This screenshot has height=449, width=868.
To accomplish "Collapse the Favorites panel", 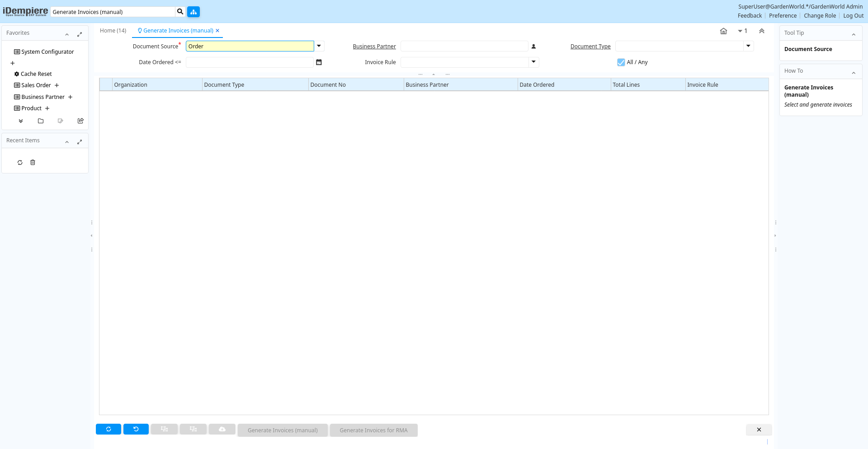I will (x=67, y=34).
